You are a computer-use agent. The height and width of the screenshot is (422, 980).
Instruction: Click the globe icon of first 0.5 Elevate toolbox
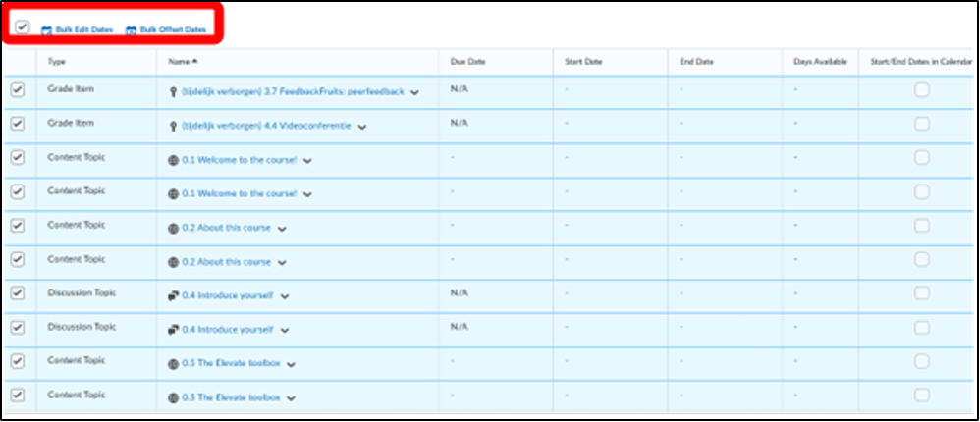coord(173,364)
